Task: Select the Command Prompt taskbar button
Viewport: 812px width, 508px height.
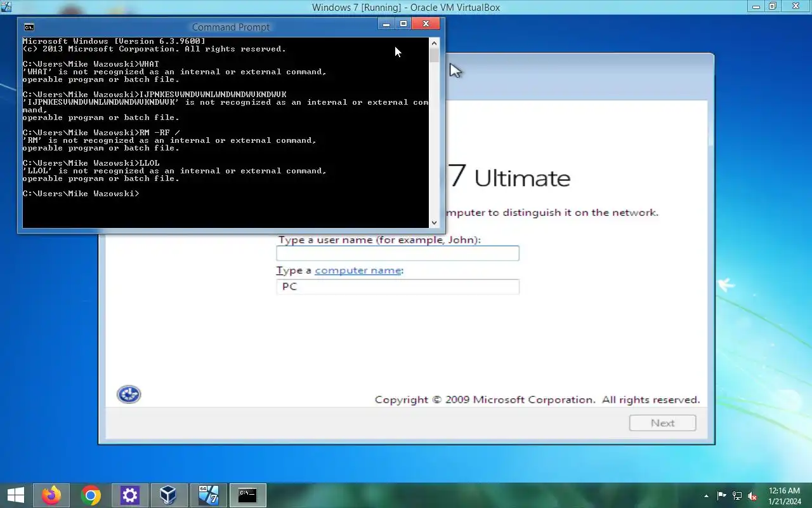Action: [x=247, y=495]
